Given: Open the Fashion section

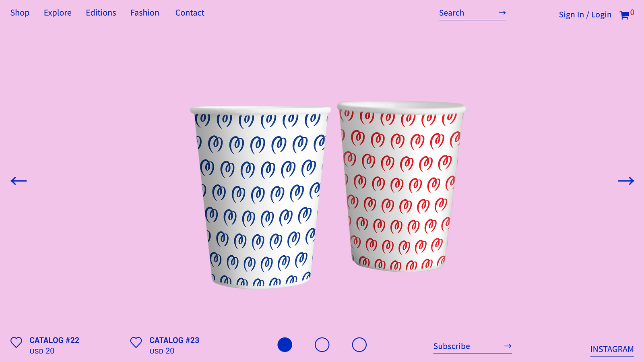Looking at the screenshot, I should 145,13.
